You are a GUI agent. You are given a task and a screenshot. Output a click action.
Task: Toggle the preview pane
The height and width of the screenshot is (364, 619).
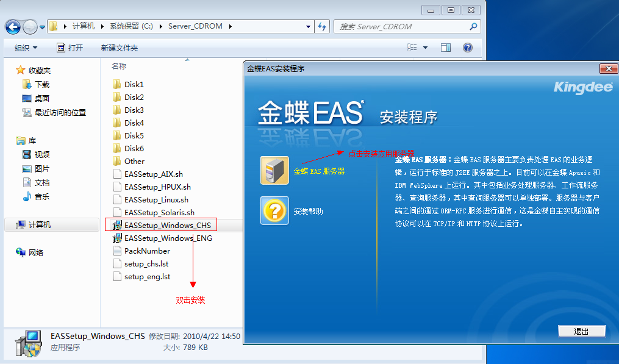point(447,47)
